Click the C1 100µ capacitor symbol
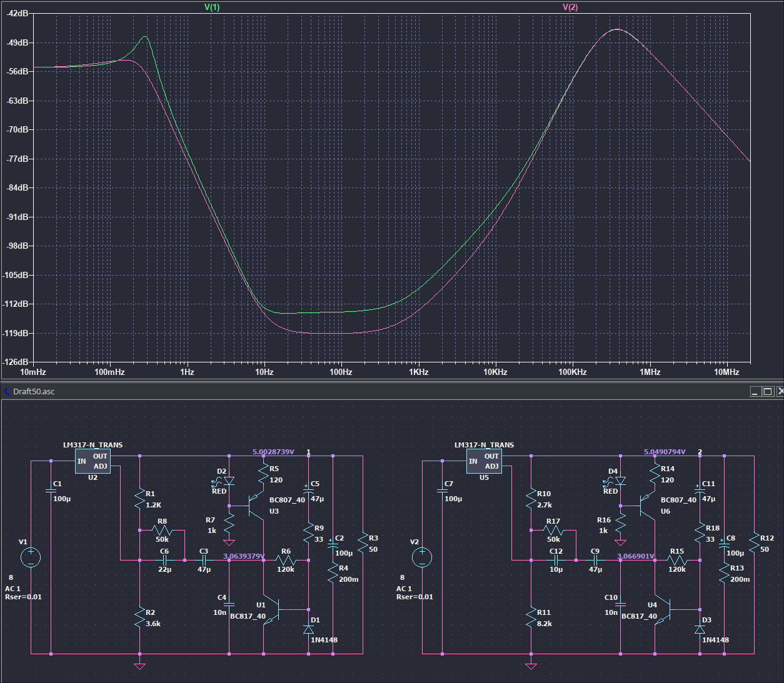784x683 pixels. (x=51, y=491)
